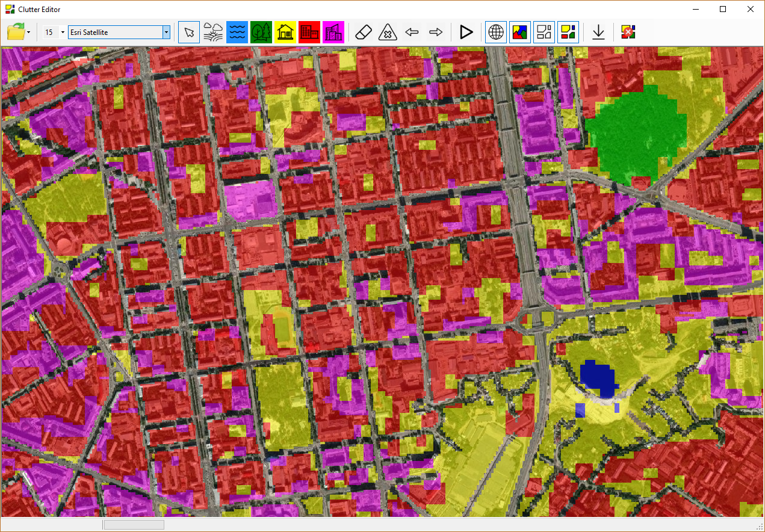Expand the Esri Satellite map source dropdown
This screenshot has width=765, height=532.
click(x=166, y=32)
